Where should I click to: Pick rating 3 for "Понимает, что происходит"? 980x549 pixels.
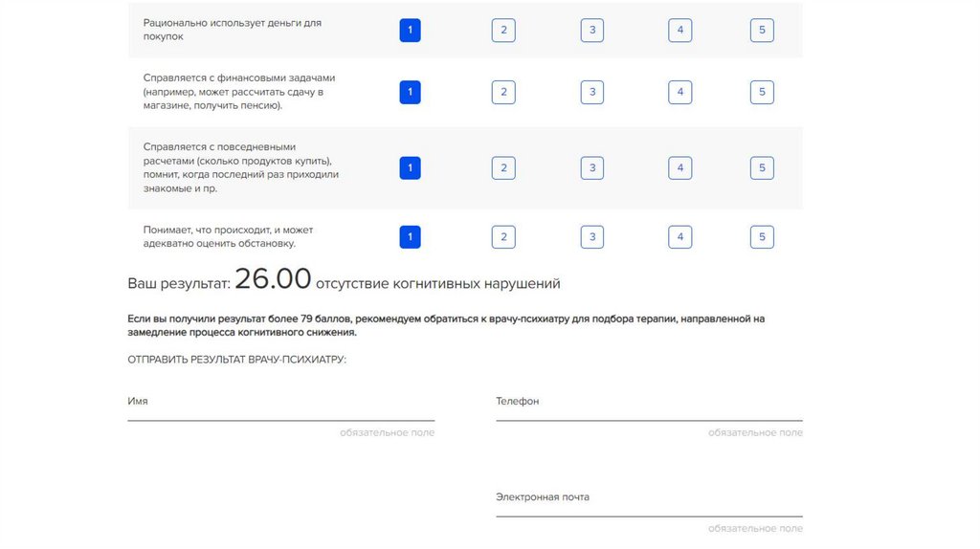tap(592, 237)
